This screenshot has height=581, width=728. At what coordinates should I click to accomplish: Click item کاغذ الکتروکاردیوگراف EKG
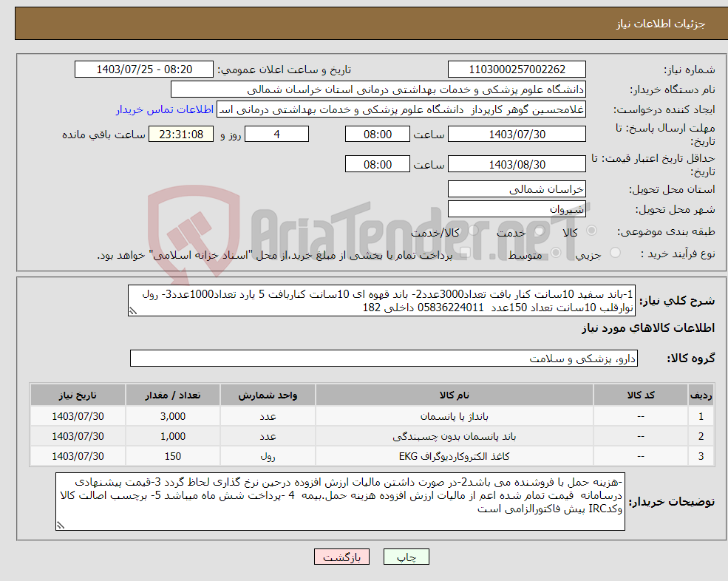pos(454,456)
